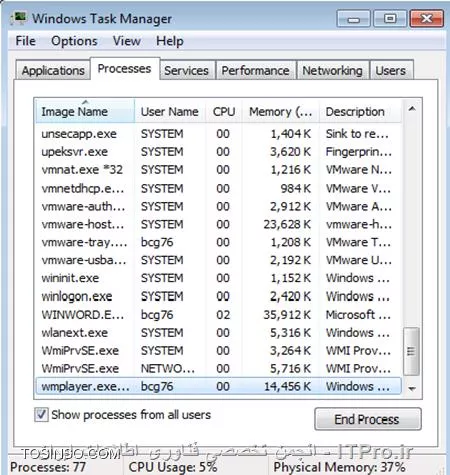This screenshot has width=450, height=475.
Task: Click the process list scrollbar thumb
Action: 411,351
